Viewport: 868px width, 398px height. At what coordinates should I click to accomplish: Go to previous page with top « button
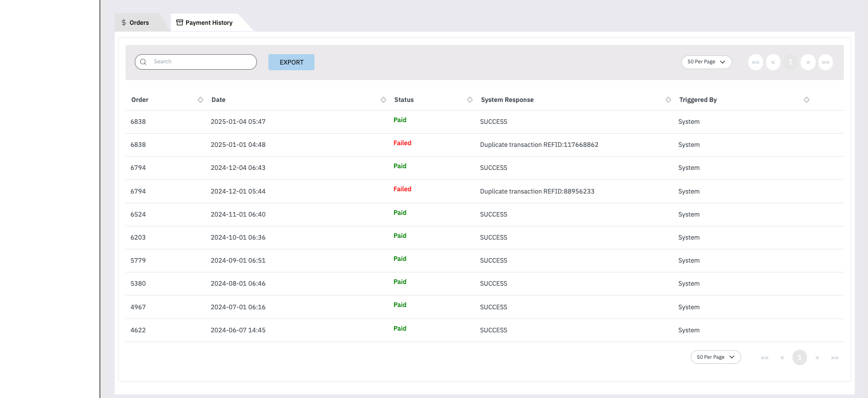[773, 62]
